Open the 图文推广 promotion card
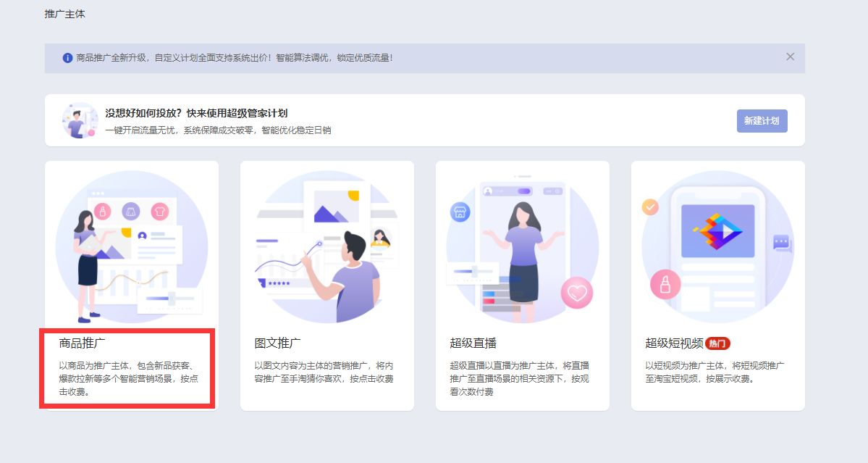Screen dimensions: 868x463 [x=326, y=286]
